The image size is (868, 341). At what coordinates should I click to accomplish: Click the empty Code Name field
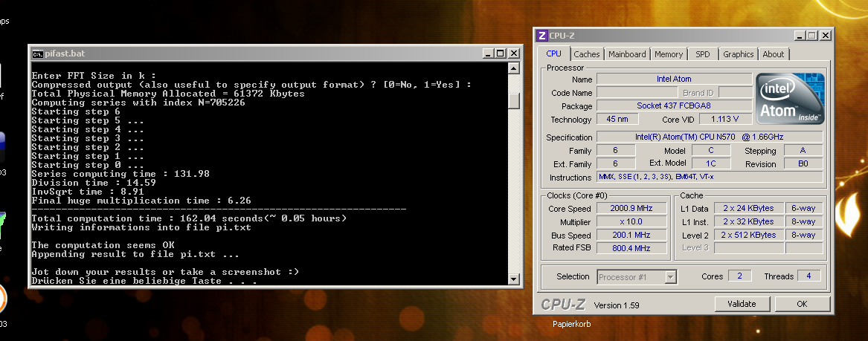click(x=637, y=92)
